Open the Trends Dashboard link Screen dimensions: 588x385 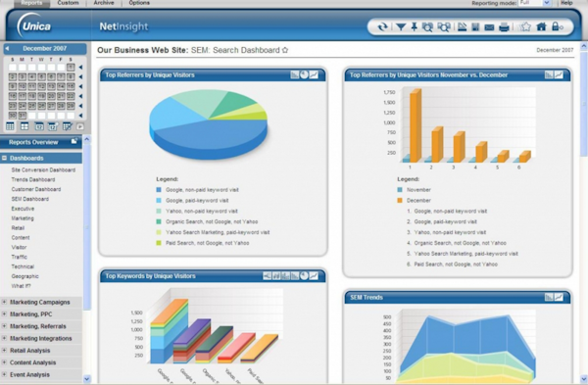(33, 179)
